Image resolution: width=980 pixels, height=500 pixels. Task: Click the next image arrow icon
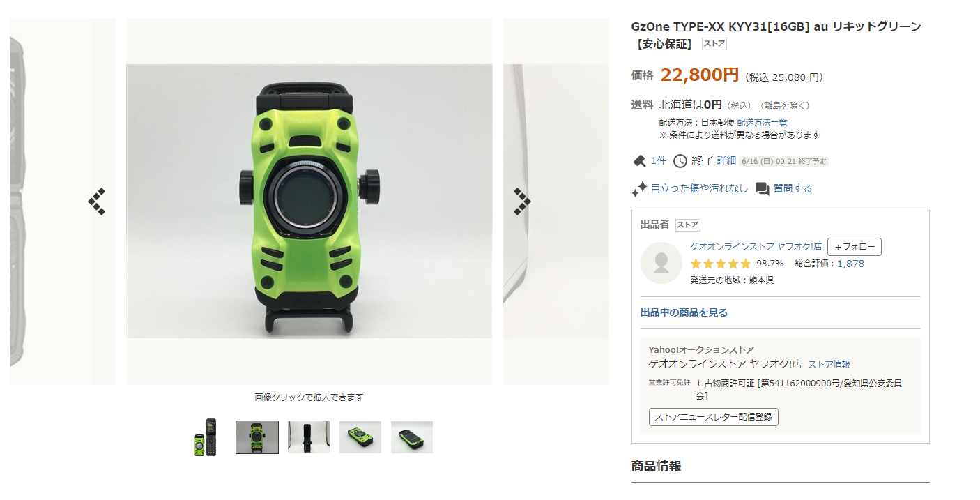[x=521, y=202]
